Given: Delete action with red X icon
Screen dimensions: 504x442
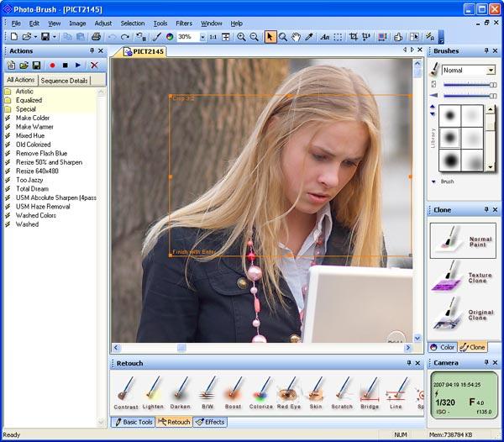Looking at the screenshot, I should (94, 66).
